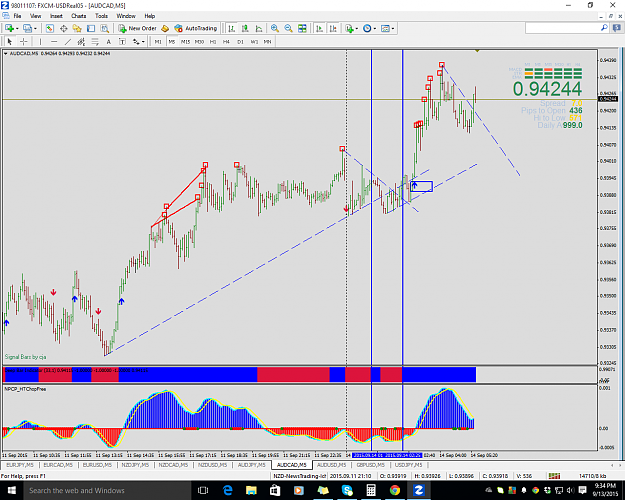Open a new chart window icon

pos(9,28)
